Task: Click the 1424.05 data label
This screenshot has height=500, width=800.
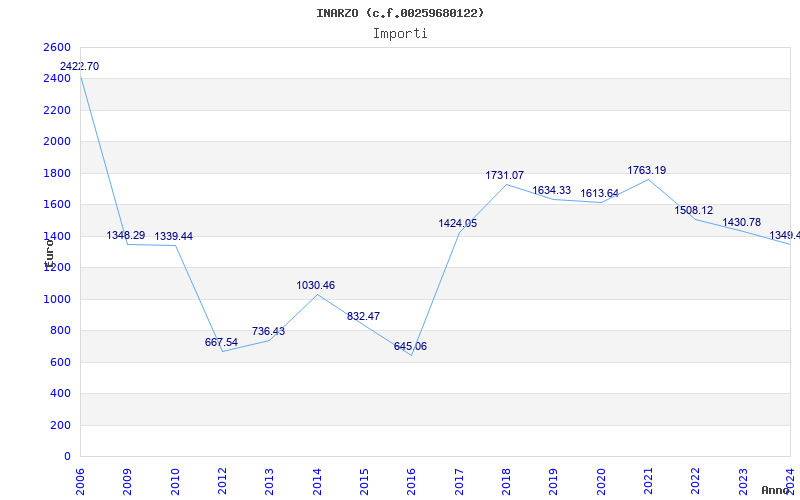Action: click(458, 223)
